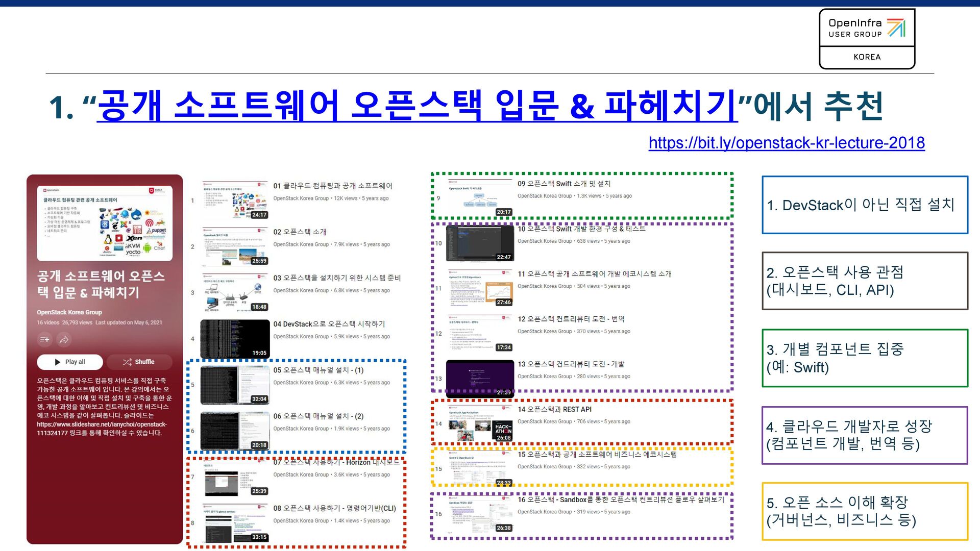Click the '16 videos 26,793 views' playlist stats

point(64,322)
